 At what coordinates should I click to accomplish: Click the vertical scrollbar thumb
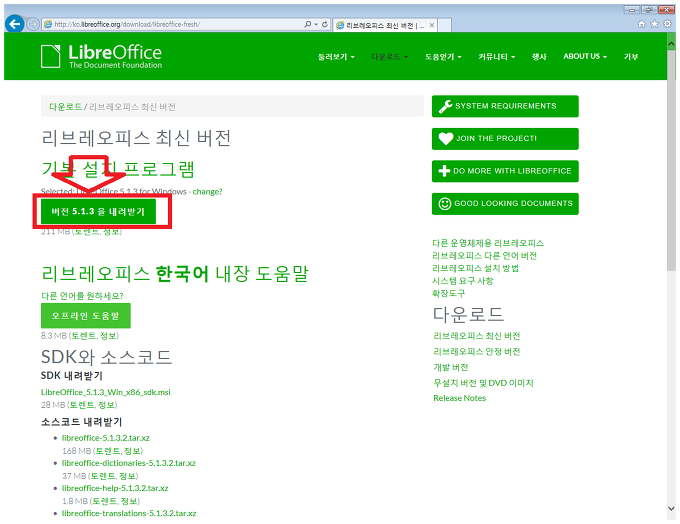click(x=671, y=160)
